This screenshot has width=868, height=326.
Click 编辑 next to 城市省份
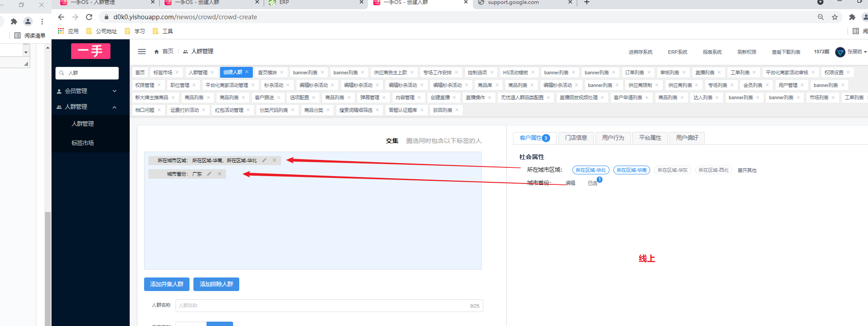570,183
